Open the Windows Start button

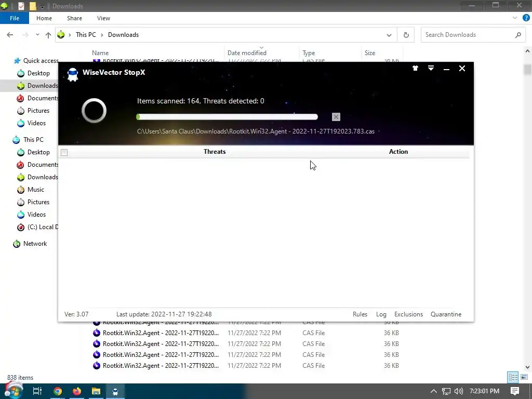(x=14, y=391)
